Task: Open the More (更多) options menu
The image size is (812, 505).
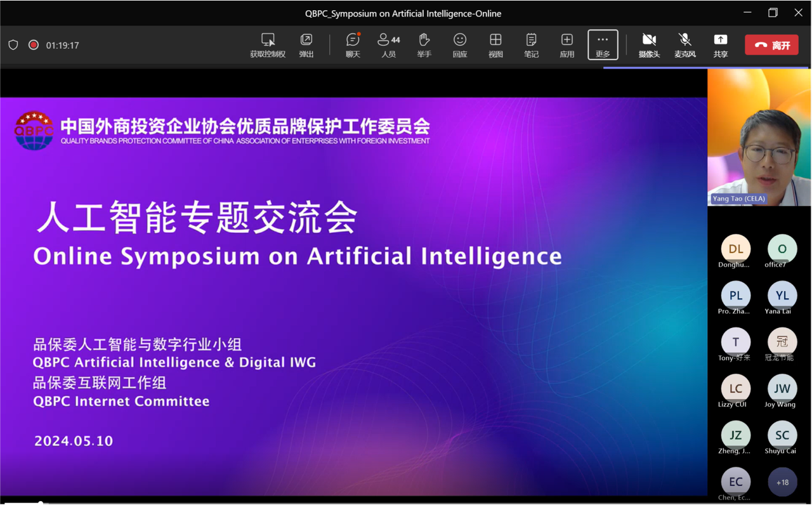Action: (x=603, y=44)
